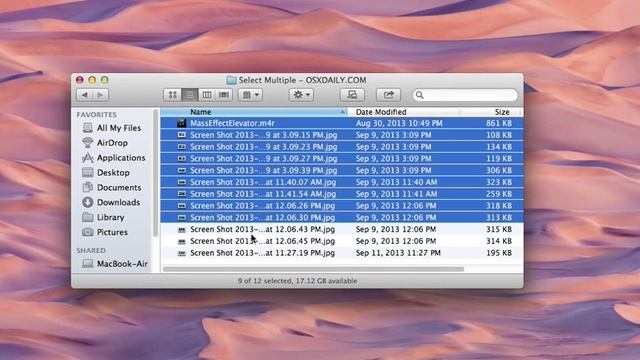Click file icon of 3.09.15 PM screenshot
640x360 pixels.
pos(182,135)
